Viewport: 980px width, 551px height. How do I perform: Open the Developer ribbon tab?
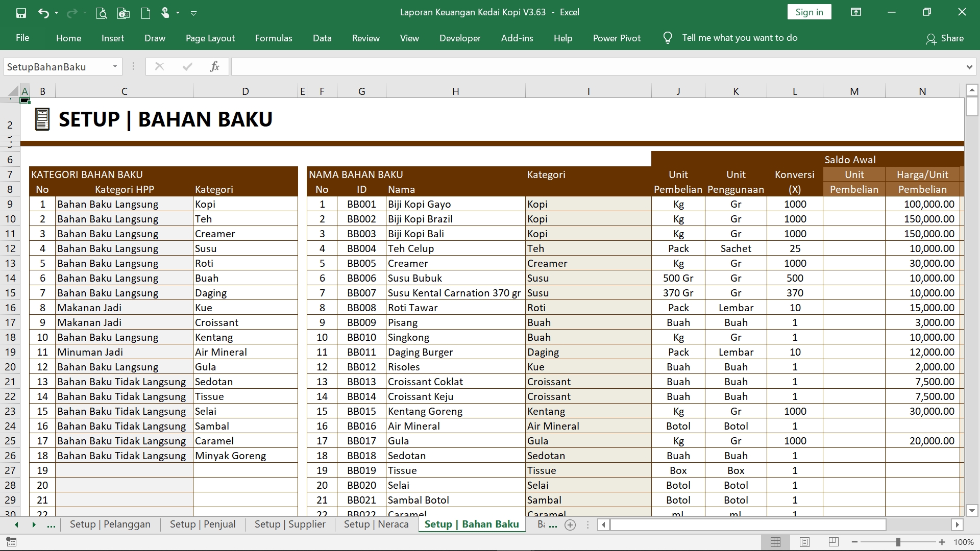pos(460,37)
